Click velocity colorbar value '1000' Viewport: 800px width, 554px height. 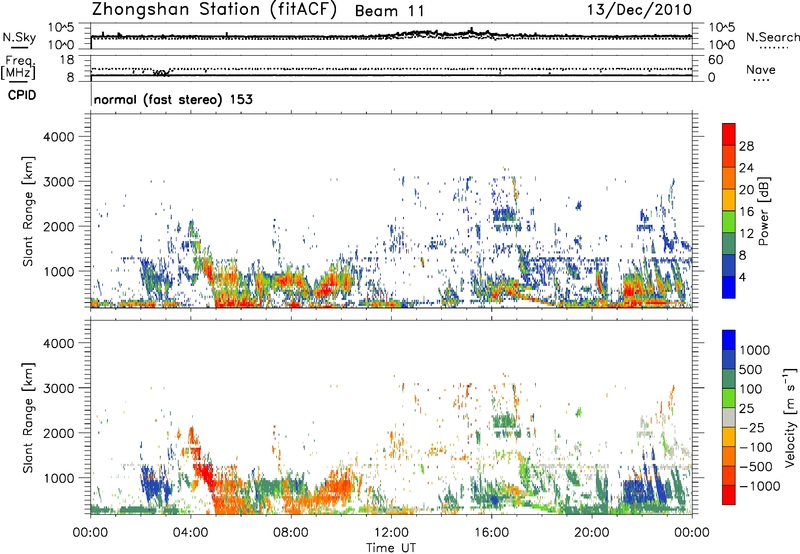tap(755, 350)
